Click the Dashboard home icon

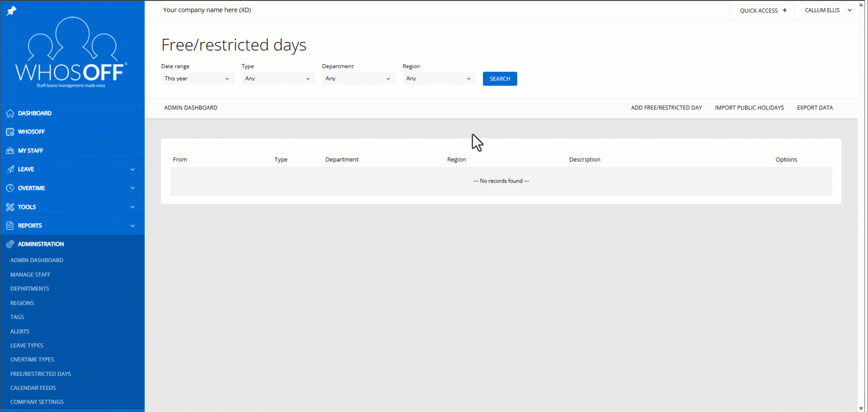coord(10,113)
